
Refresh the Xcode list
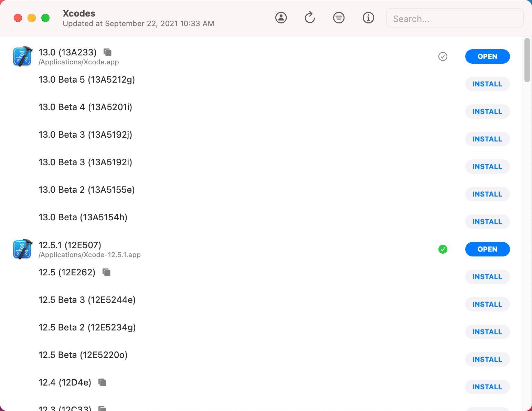[x=310, y=18]
